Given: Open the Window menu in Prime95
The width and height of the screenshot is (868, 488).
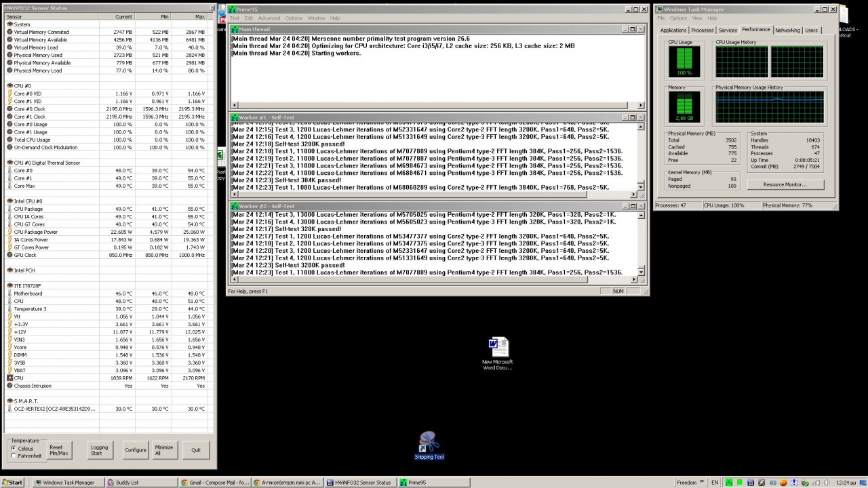Looking at the screenshot, I should [x=316, y=18].
